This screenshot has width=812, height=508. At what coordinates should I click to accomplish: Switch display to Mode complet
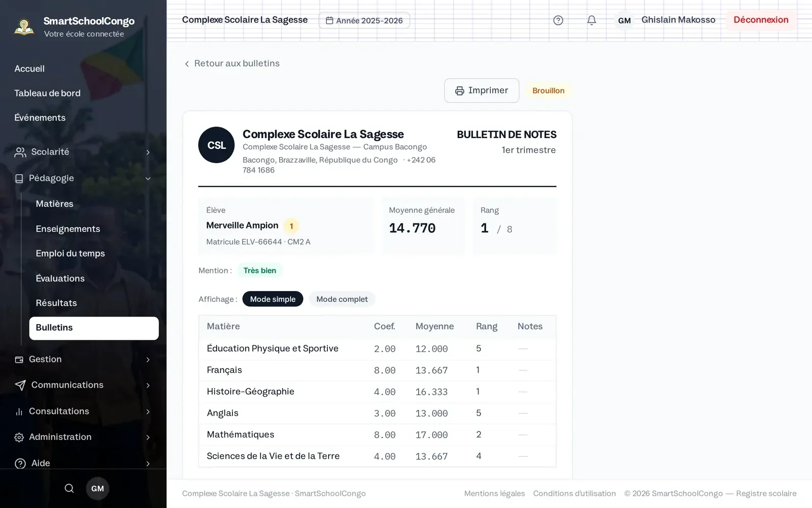(x=342, y=299)
